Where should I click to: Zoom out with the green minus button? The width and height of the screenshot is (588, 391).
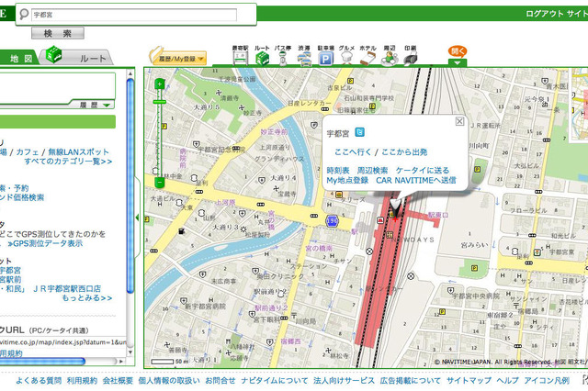pyautogui.click(x=159, y=183)
